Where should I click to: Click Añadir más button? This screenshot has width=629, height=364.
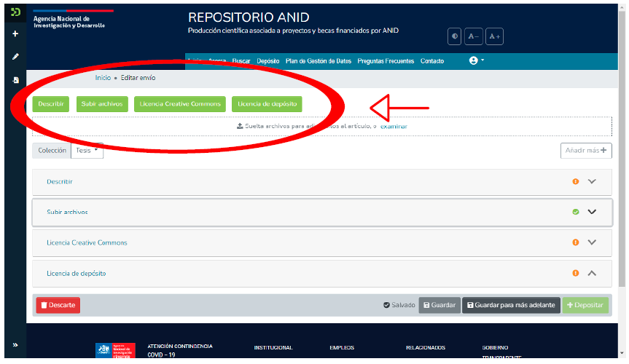[586, 150]
